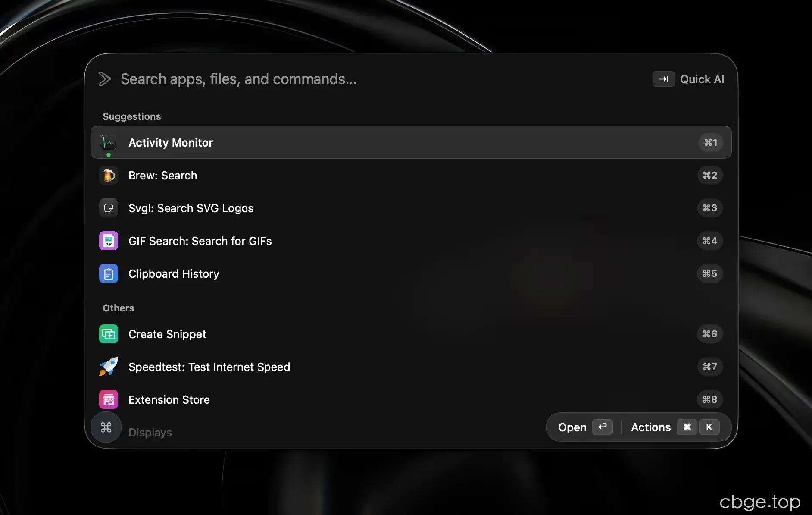The height and width of the screenshot is (515, 812).
Task: Click the Raycast chevron icon beside search
Action: (x=104, y=79)
